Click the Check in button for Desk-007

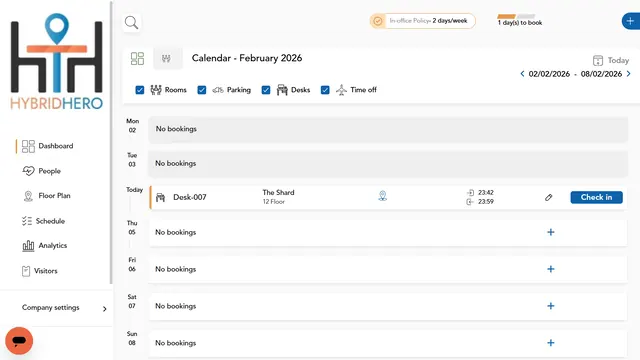(x=596, y=197)
